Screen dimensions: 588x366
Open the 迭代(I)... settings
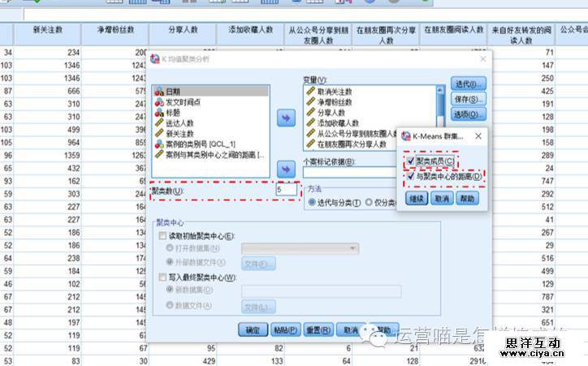[x=469, y=84]
